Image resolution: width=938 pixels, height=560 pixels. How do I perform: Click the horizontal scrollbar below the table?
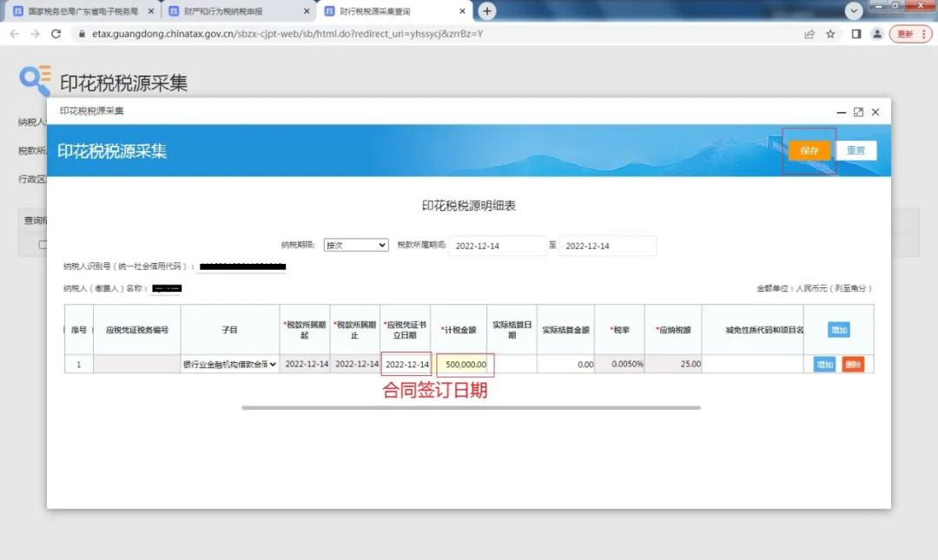tap(471, 408)
